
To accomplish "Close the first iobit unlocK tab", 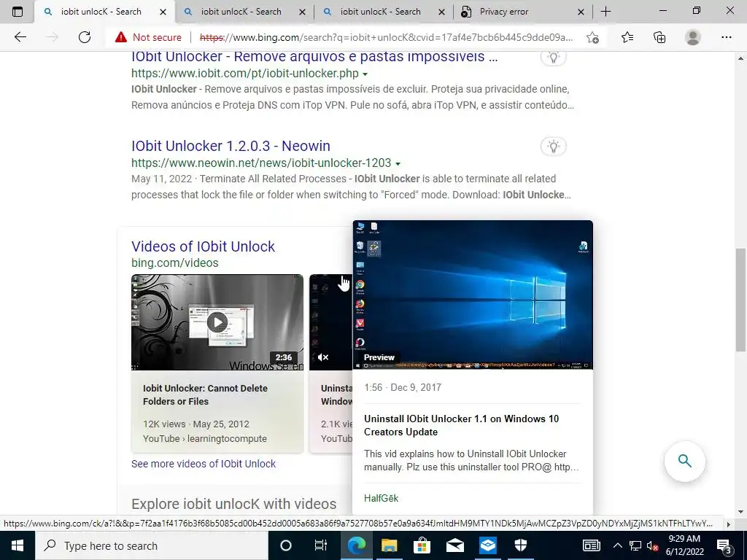I will pos(163,12).
